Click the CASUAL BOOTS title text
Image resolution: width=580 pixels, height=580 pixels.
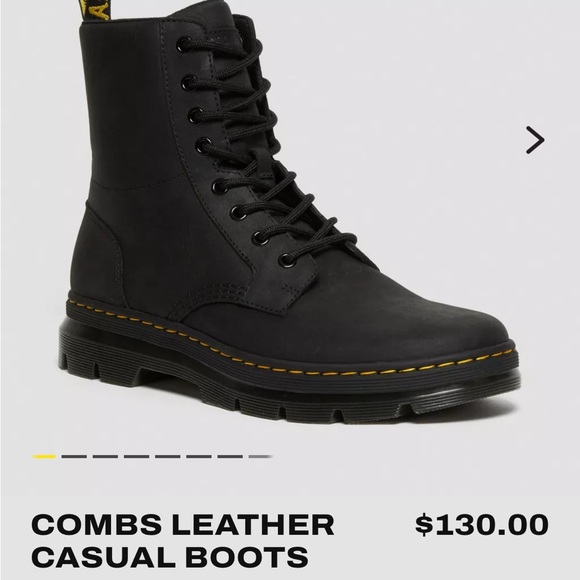pos(170,557)
